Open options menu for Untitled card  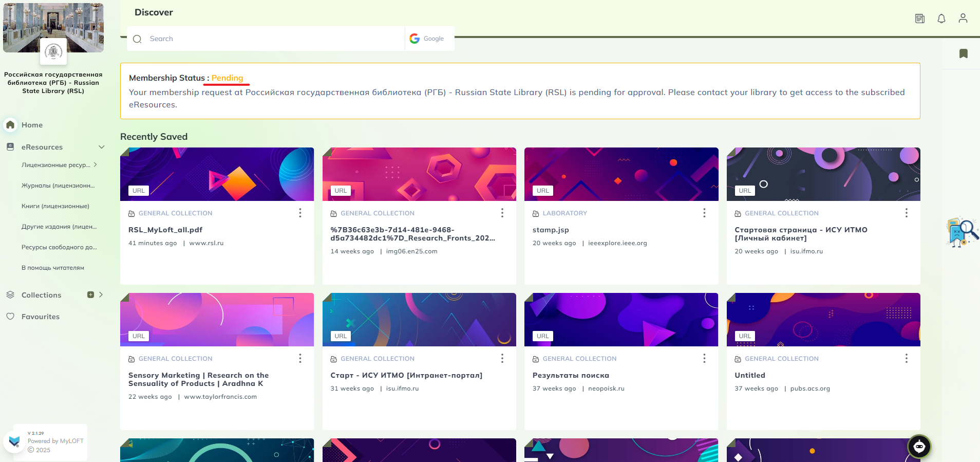(x=906, y=358)
